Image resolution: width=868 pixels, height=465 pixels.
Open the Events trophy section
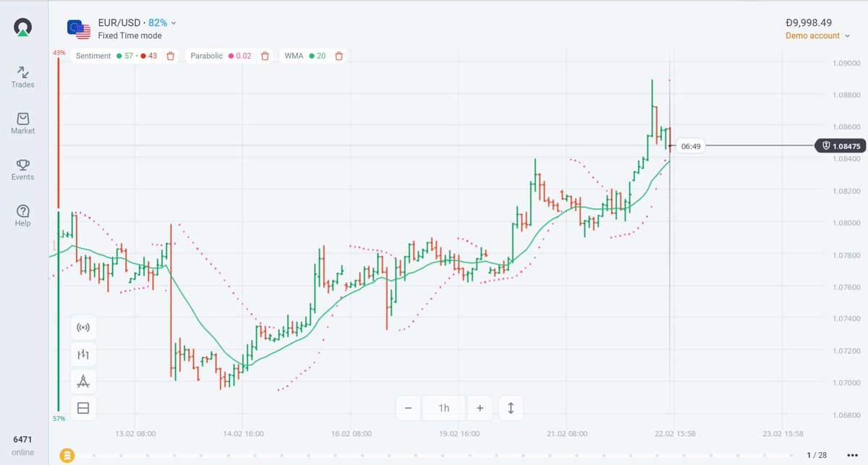point(23,169)
